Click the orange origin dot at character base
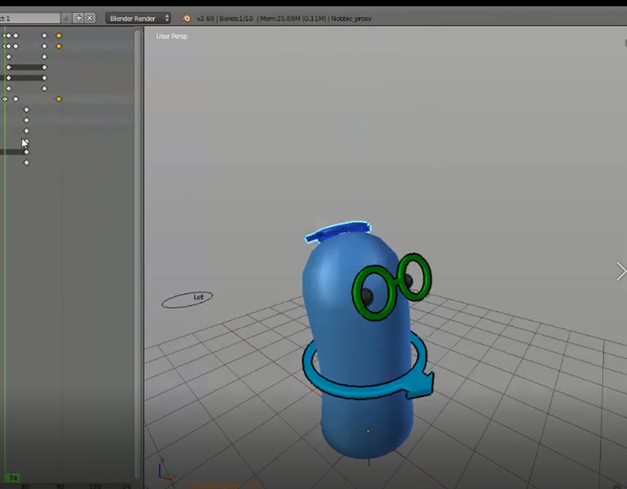 pos(368,431)
